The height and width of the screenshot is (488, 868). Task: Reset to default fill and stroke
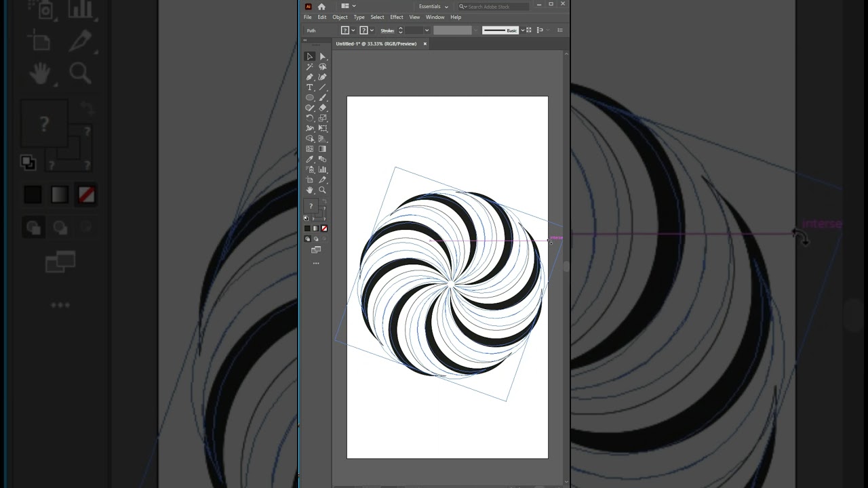[x=306, y=218]
